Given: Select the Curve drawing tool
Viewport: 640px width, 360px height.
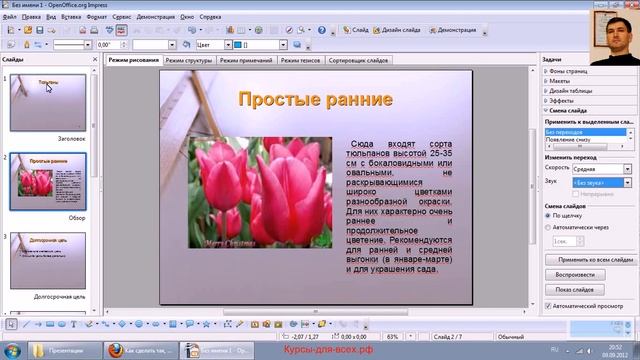Looking at the screenshot, I should [x=89, y=324].
